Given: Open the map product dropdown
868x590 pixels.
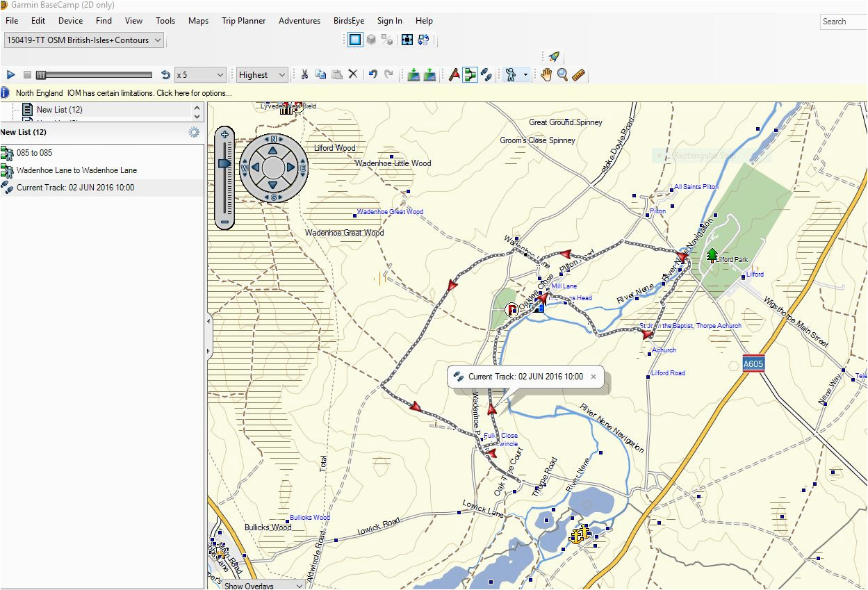Looking at the screenshot, I should tap(84, 40).
